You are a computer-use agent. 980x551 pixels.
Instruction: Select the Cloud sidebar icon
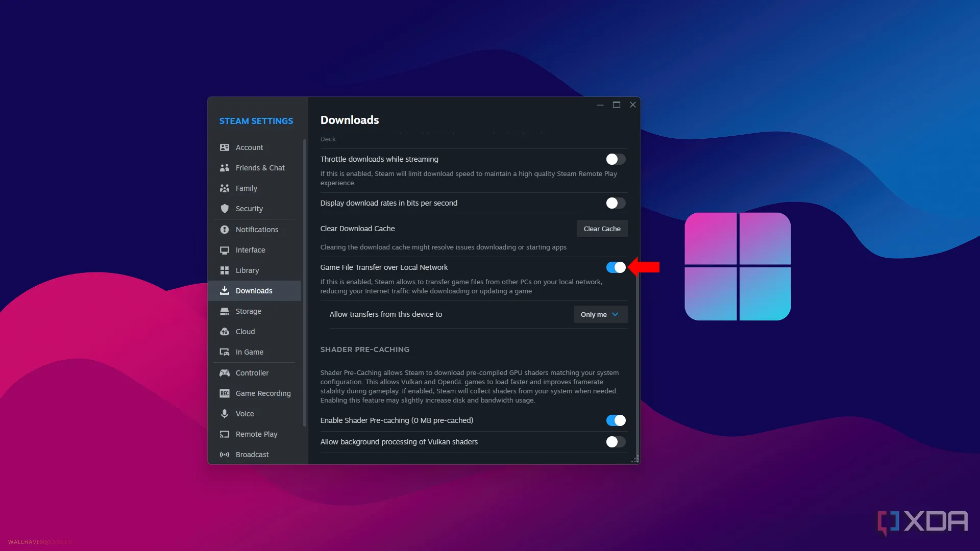coord(224,332)
